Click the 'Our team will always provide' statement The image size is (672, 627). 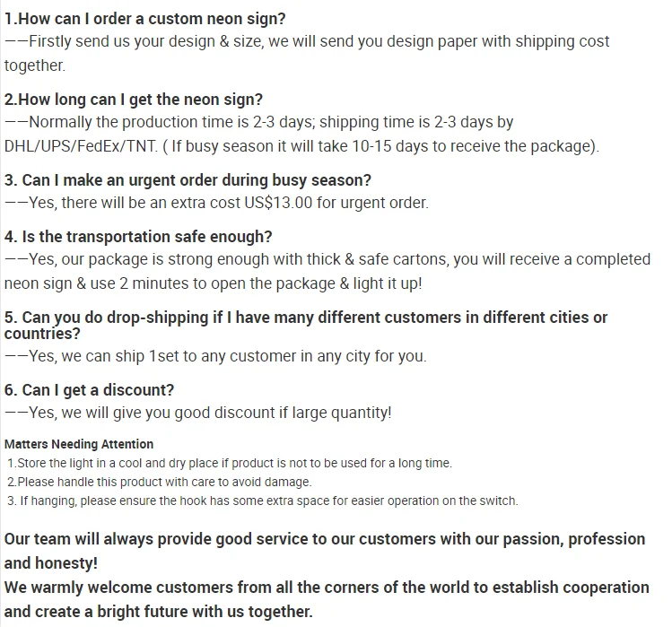pyautogui.click(x=325, y=551)
